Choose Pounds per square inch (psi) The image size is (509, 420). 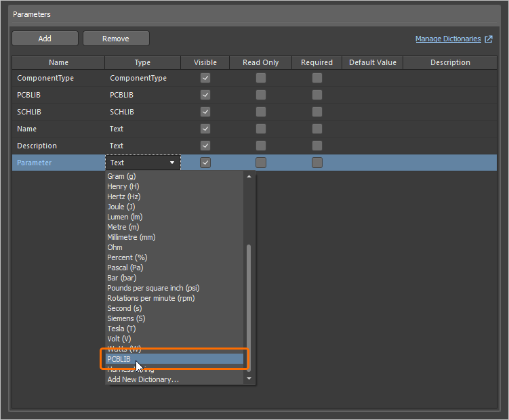(175, 288)
